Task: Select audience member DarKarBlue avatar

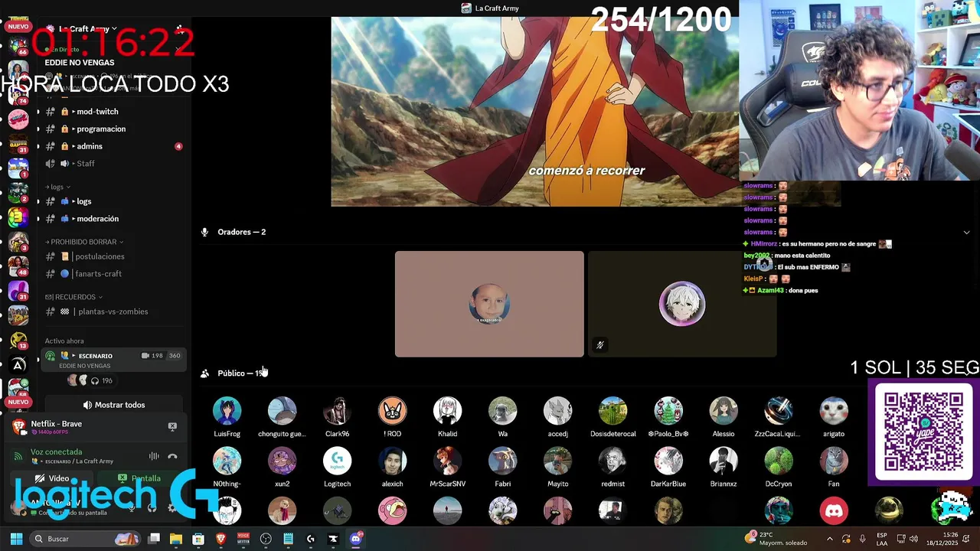Action: 668,461
